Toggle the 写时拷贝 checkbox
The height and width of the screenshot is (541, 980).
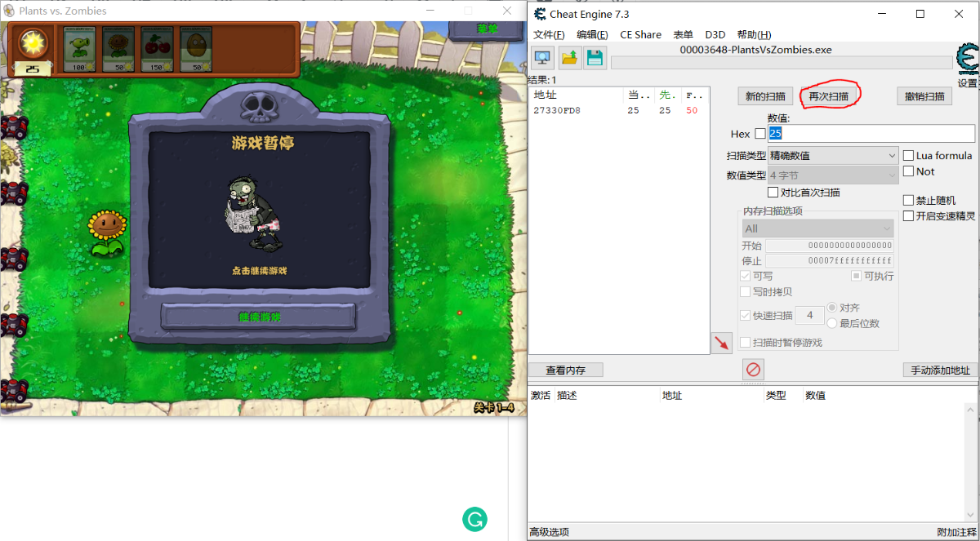point(746,292)
